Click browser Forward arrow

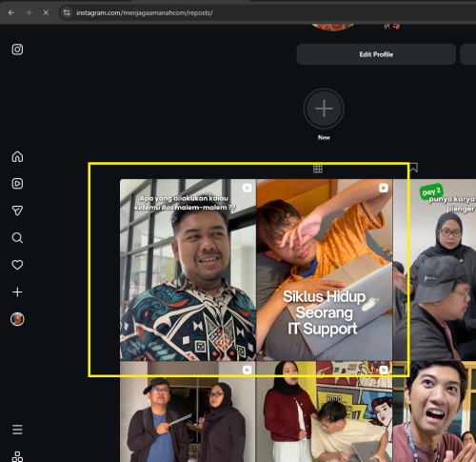point(29,12)
